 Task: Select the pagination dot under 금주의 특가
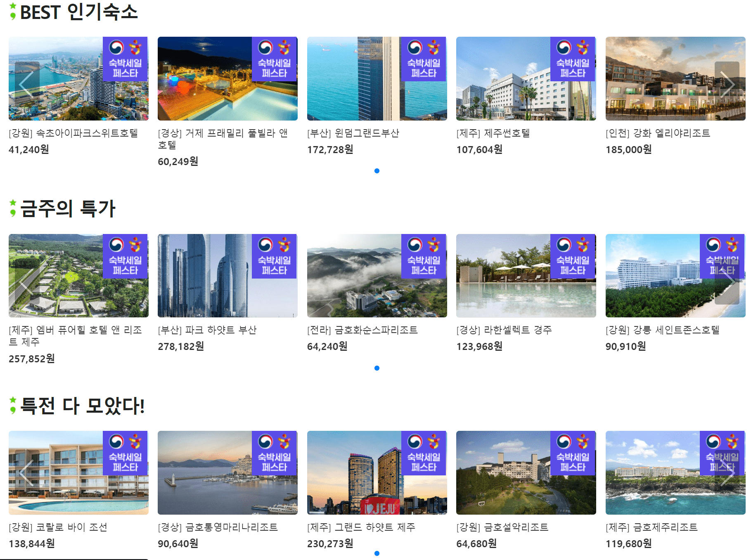point(377,367)
